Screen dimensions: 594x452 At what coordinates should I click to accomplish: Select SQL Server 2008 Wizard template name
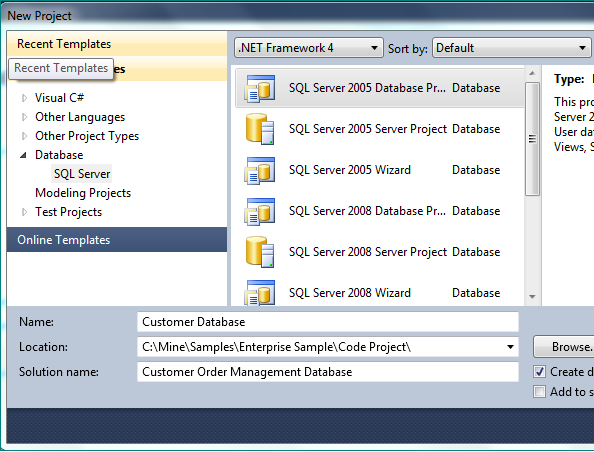pyautogui.click(x=350, y=293)
